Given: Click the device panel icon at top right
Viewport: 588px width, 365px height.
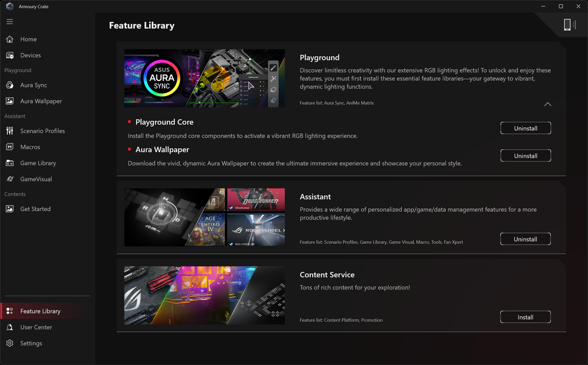Looking at the screenshot, I should click(569, 25).
